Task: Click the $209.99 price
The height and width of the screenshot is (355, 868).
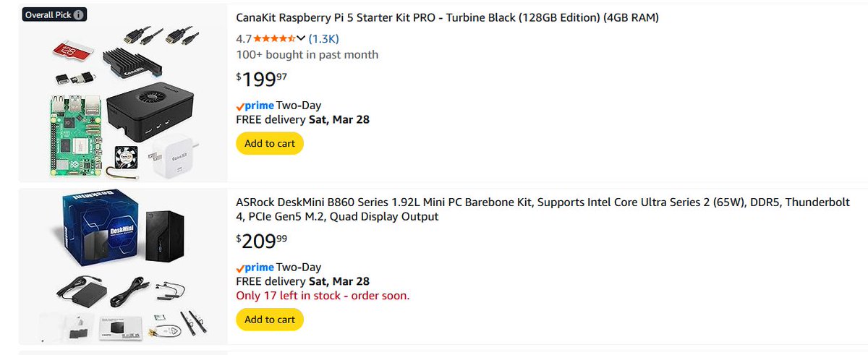Action: tap(262, 241)
